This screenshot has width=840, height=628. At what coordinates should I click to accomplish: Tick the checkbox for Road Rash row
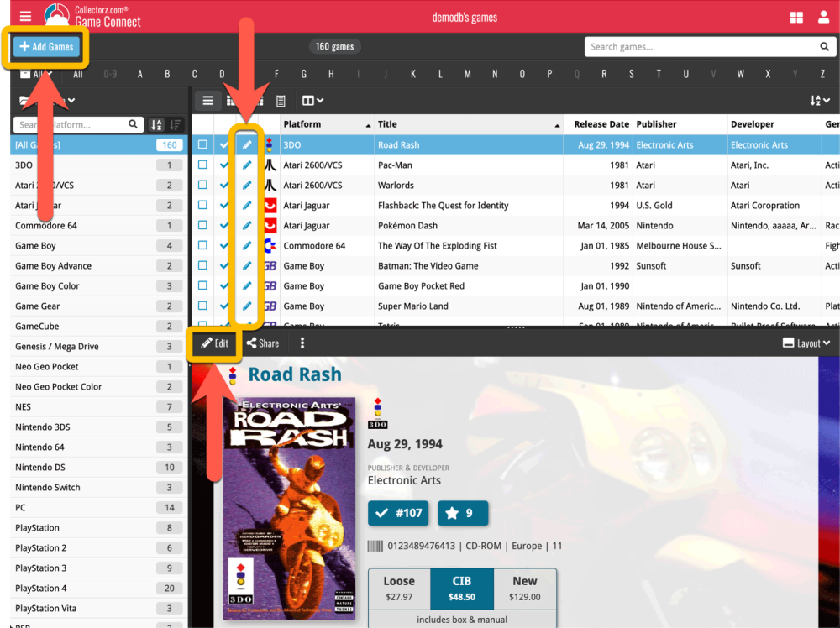202,144
